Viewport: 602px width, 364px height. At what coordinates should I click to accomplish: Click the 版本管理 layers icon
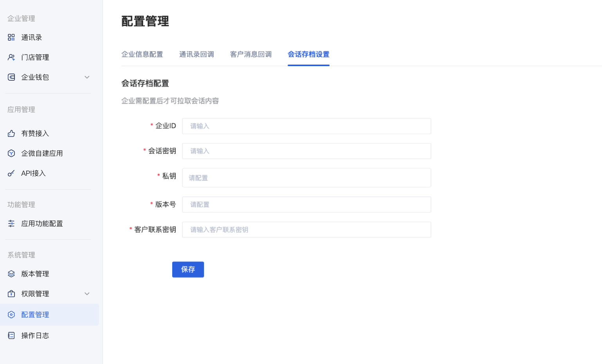(11, 274)
